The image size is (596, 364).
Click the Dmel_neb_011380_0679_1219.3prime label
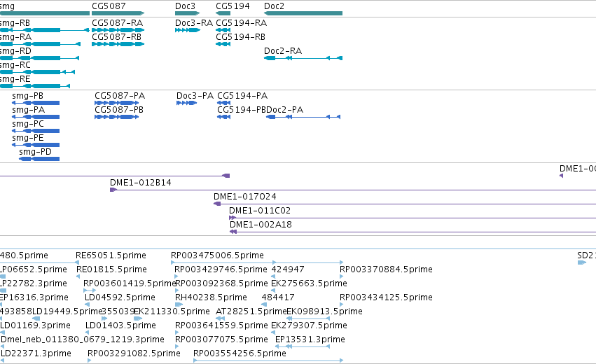click(83, 339)
